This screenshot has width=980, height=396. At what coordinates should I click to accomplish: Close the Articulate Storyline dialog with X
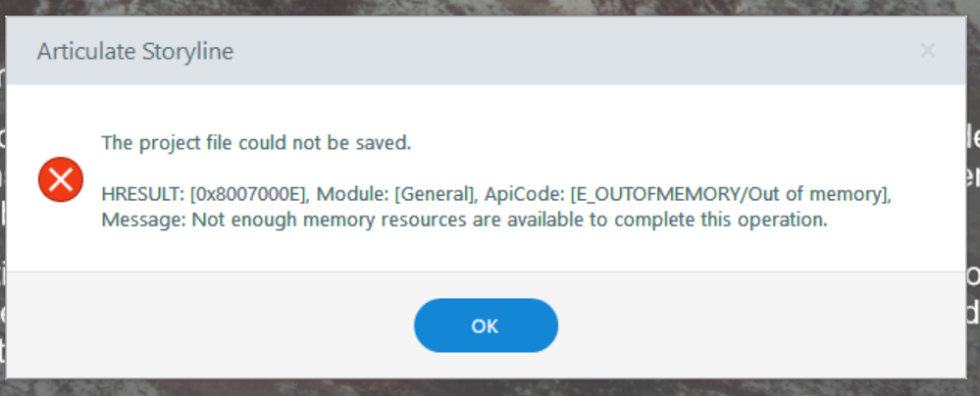tap(927, 51)
